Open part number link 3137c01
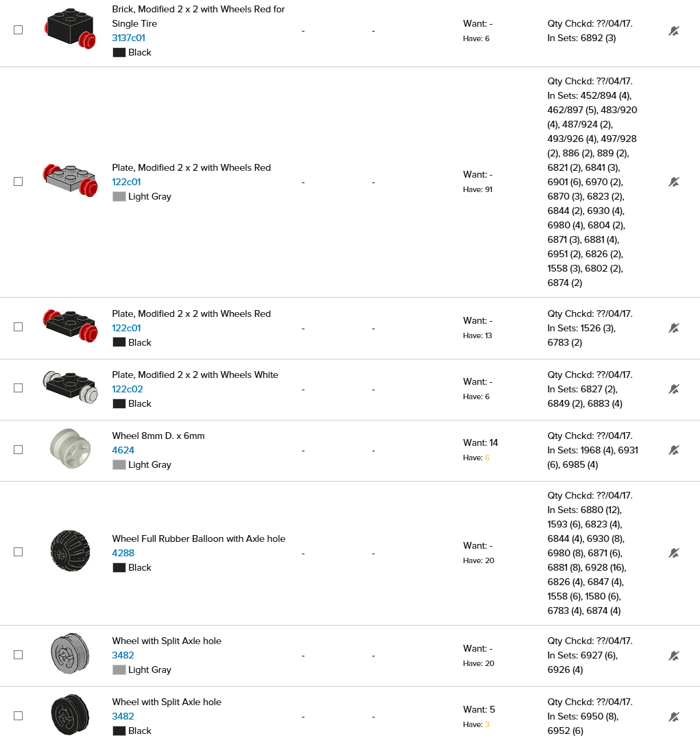 [128, 38]
